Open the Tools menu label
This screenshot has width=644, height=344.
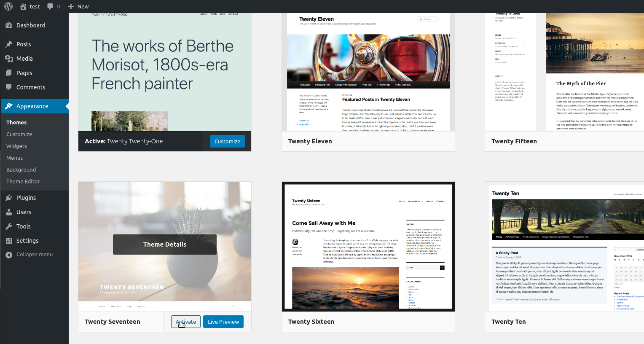pyautogui.click(x=24, y=226)
